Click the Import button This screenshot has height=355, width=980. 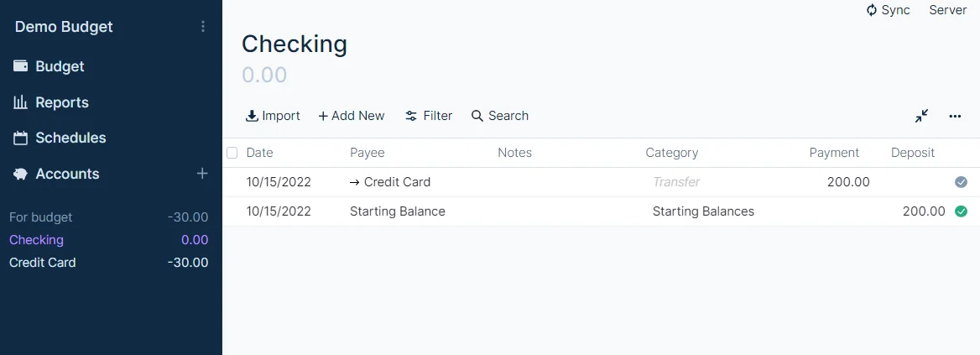(x=273, y=116)
